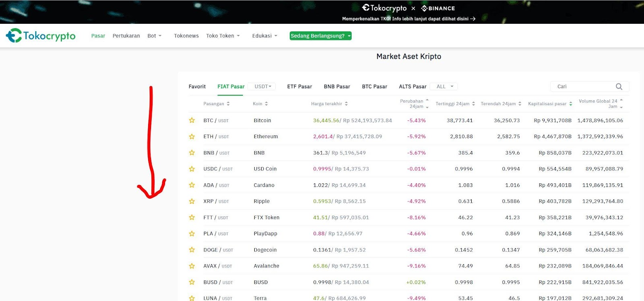Click the XRP price 0.5953
The width and height of the screenshot is (644, 301).
[x=322, y=201]
